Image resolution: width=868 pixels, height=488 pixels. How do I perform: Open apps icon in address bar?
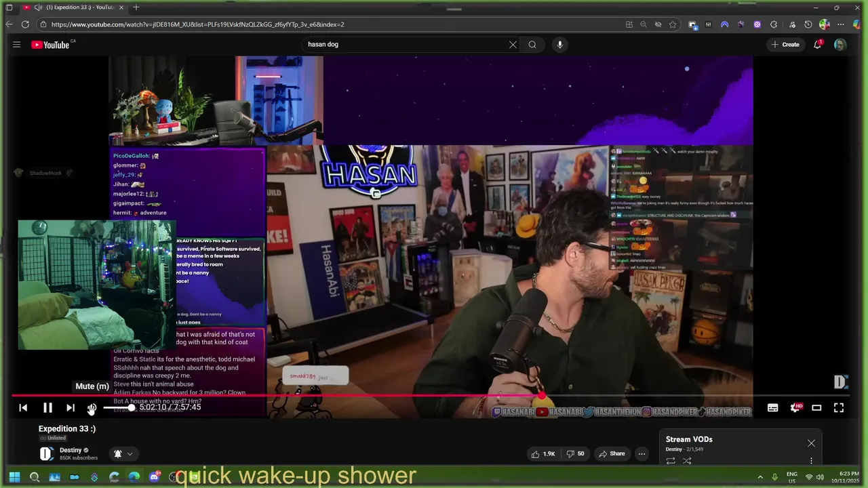[x=629, y=24]
